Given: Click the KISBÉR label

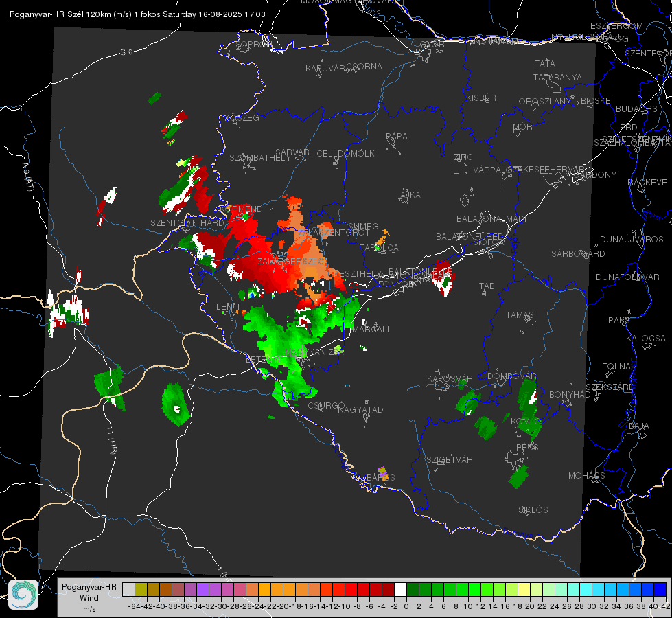Looking at the screenshot, I should [481, 98].
